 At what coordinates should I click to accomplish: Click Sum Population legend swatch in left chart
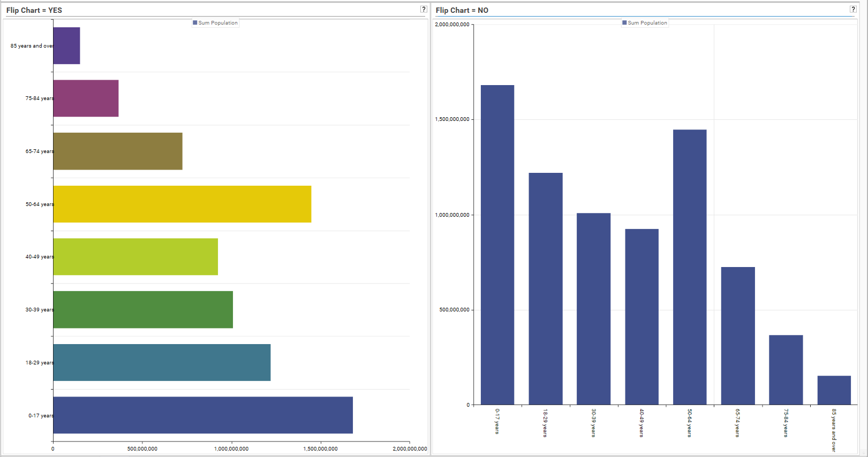(x=195, y=22)
